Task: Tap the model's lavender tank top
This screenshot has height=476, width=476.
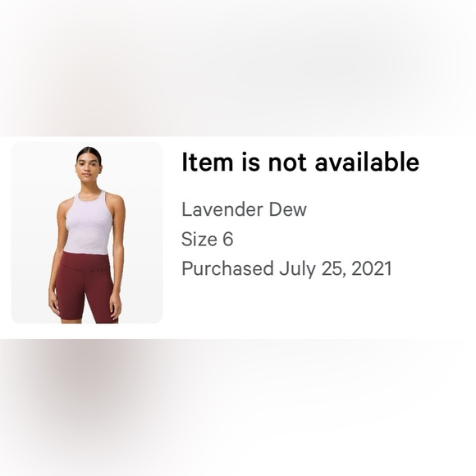Action: (x=87, y=222)
